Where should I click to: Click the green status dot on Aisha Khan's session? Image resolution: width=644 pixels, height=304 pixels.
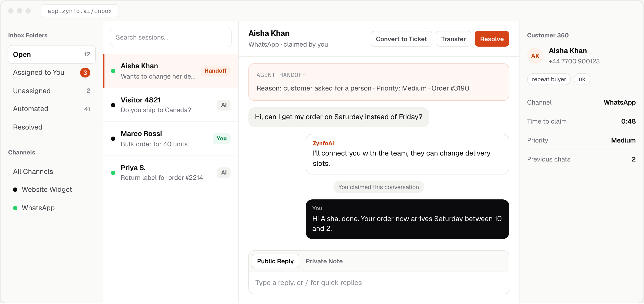coord(113,71)
